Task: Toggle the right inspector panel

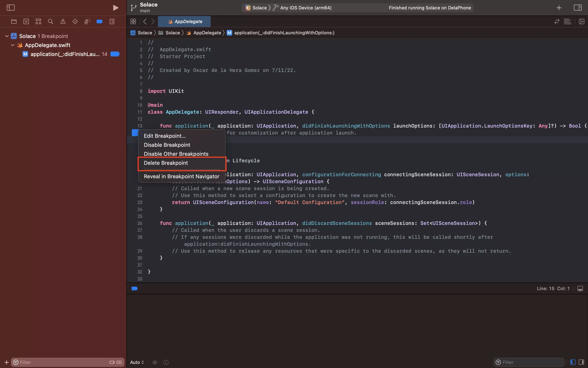Action: coord(578,8)
